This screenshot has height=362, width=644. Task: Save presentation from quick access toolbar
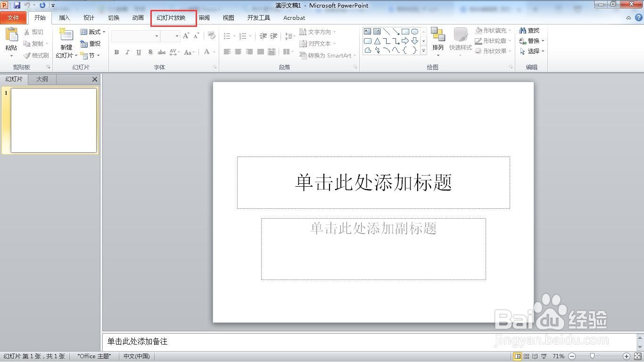[17, 5]
